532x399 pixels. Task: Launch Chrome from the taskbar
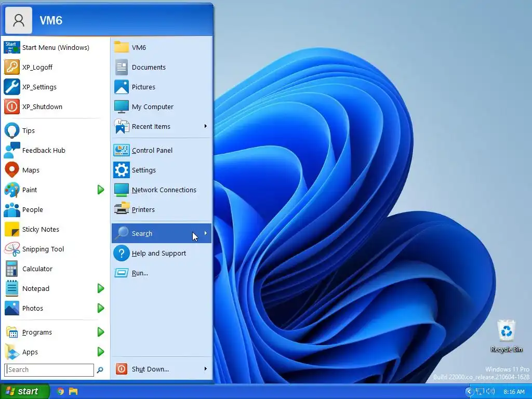(x=60, y=391)
